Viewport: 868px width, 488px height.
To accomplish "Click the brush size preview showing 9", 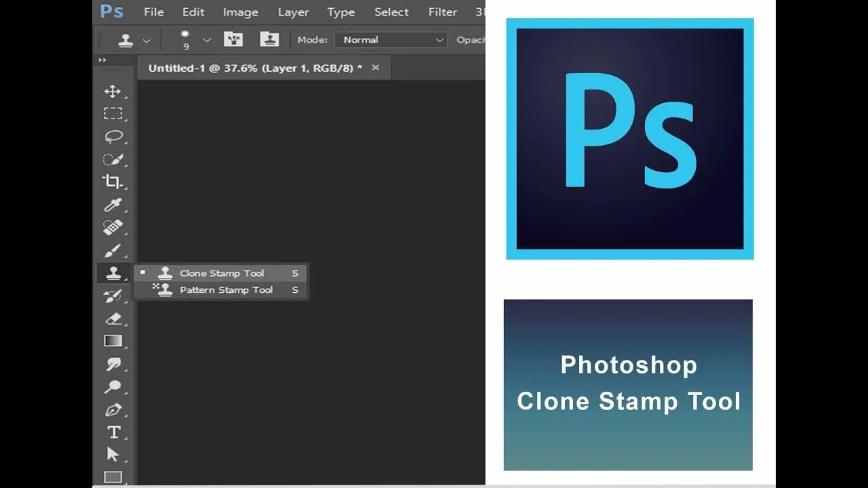I will point(186,40).
